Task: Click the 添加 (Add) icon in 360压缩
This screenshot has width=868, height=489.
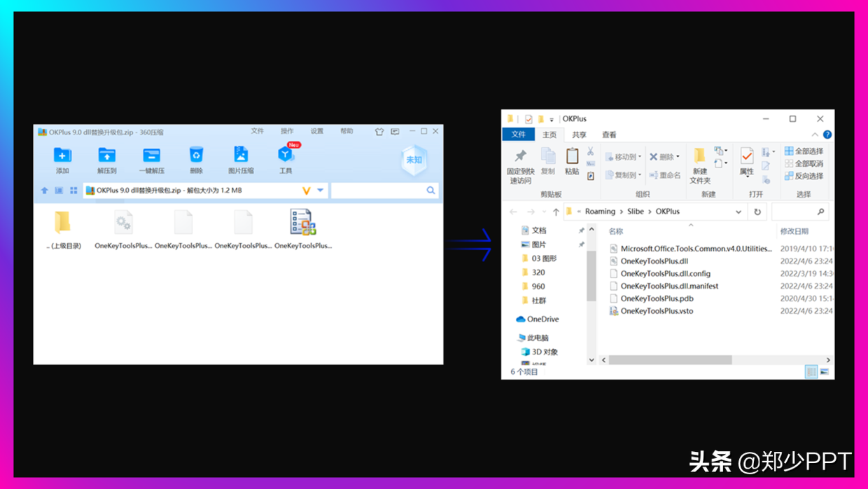Action: (x=62, y=156)
